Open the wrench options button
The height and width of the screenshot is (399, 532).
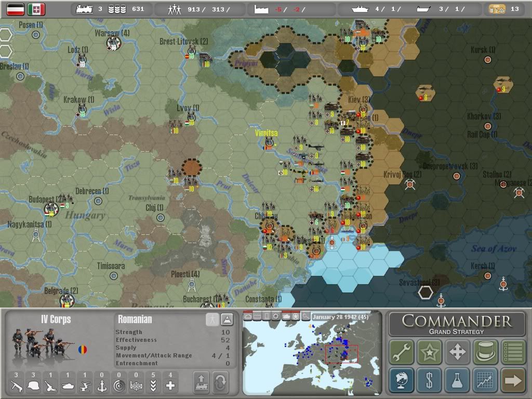click(402, 352)
